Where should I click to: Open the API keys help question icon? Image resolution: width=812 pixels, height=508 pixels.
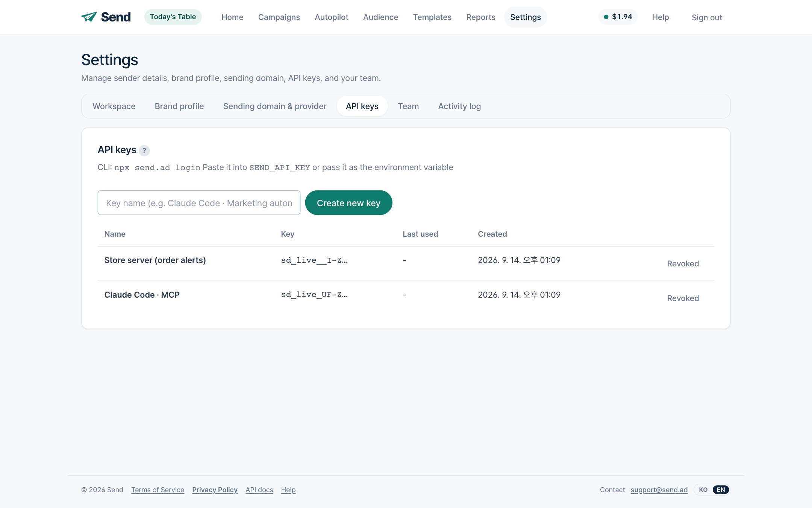[144, 151]
